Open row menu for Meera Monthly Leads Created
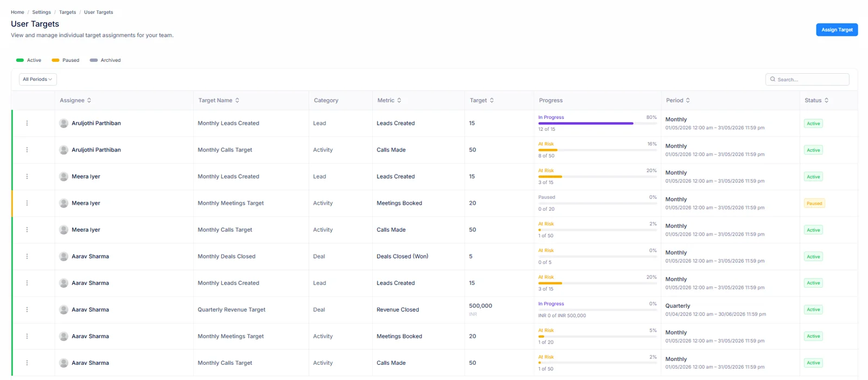868x380 pixels. point(27,176)
